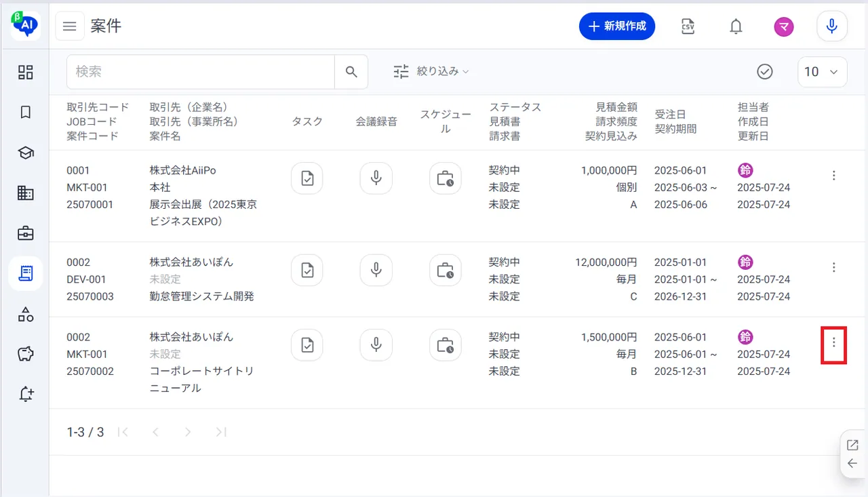Open the notifications bell
Screen dimensions: 868x497
pyautogui.click(x=736, y=26)
